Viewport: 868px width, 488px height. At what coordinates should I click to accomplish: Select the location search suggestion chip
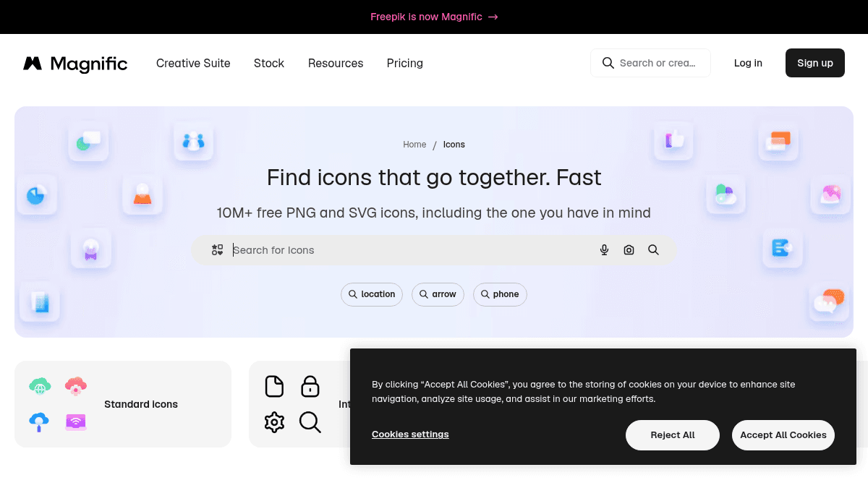pos(372,294)
